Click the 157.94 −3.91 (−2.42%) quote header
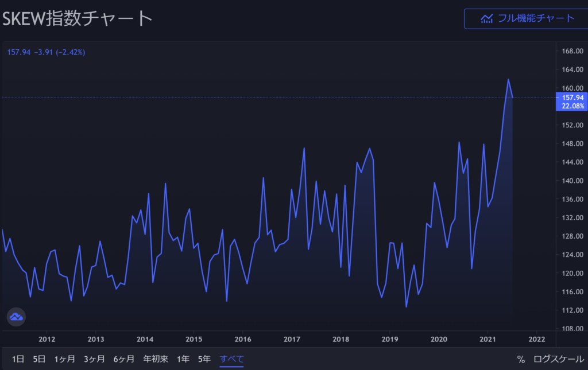This screenshot has height=370, width=588. coord(46,52)
